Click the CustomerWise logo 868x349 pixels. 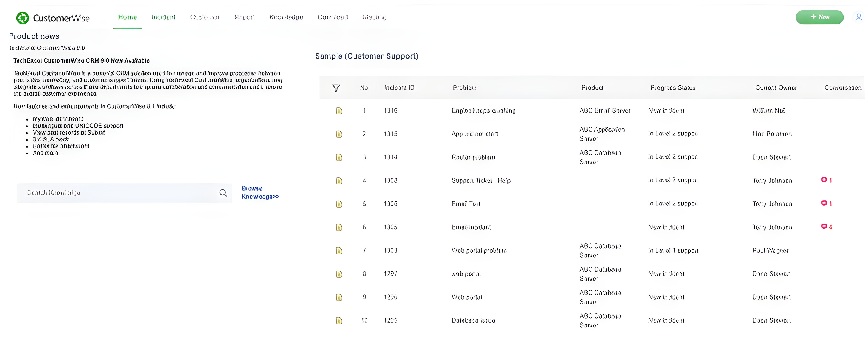click(x=53, y=18)
